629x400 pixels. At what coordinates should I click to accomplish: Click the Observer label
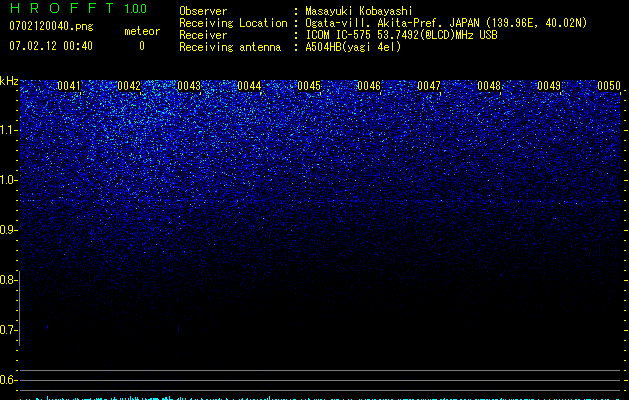[203, 11]
